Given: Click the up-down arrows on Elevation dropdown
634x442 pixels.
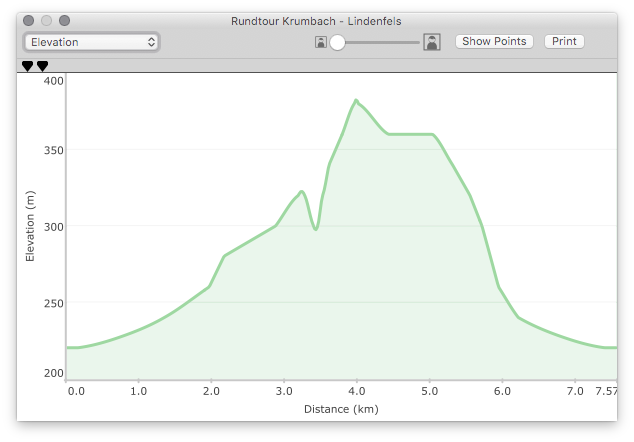Looking at the screenshot, I should (151, 42).
